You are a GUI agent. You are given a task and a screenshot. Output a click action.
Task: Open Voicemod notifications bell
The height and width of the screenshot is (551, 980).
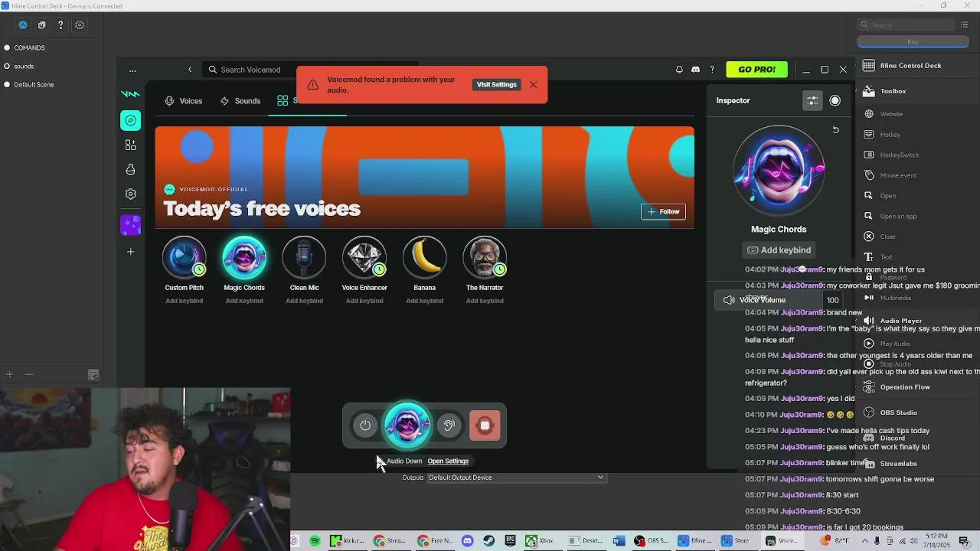click(679, 70)
